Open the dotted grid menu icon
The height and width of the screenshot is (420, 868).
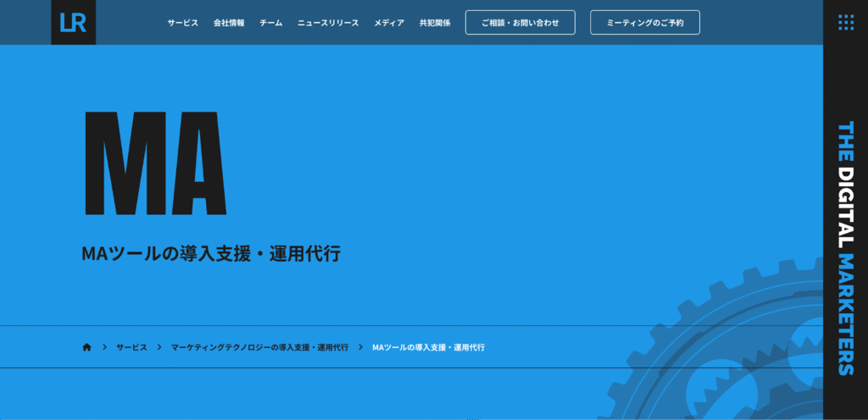tap(845, 23)
